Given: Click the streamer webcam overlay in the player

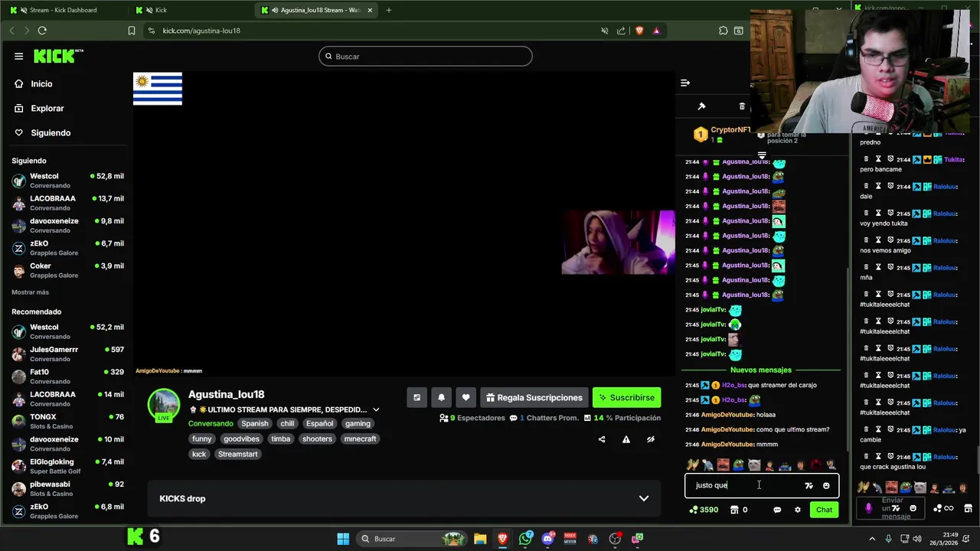Looking at the screenshot, I should click(618, 243).
